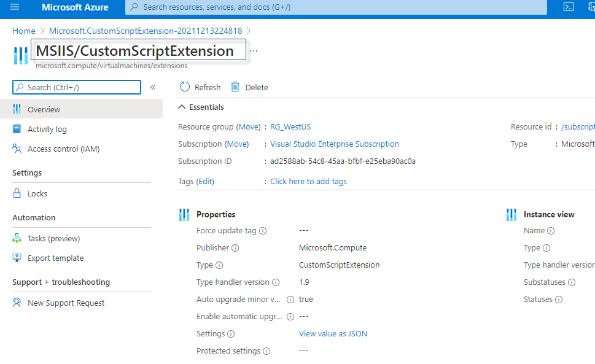Show info tooltip for Force update tag

click(x=263, y=231)
